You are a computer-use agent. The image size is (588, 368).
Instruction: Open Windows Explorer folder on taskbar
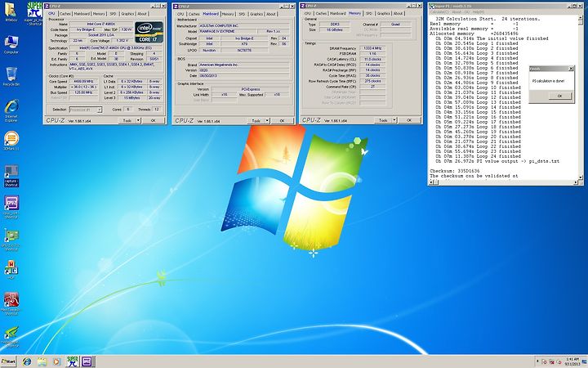(x=42, y=361)
